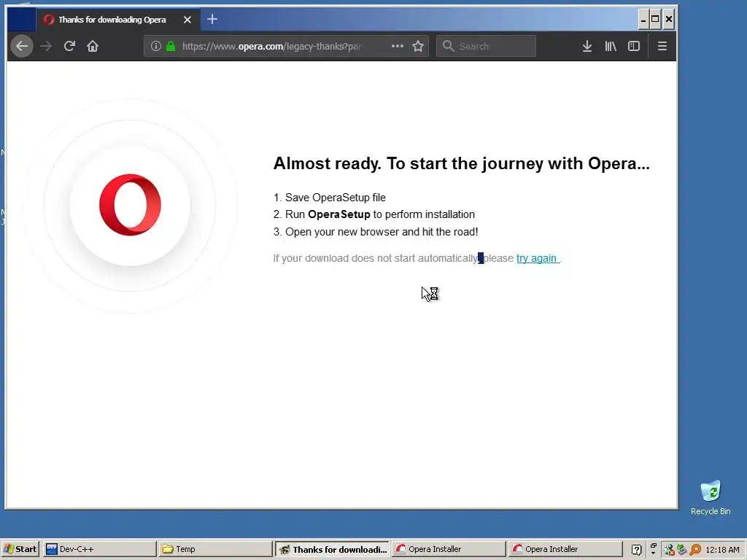Switch to Temp folder in taskbar
747x560 pixels.
tap(215, 549)
